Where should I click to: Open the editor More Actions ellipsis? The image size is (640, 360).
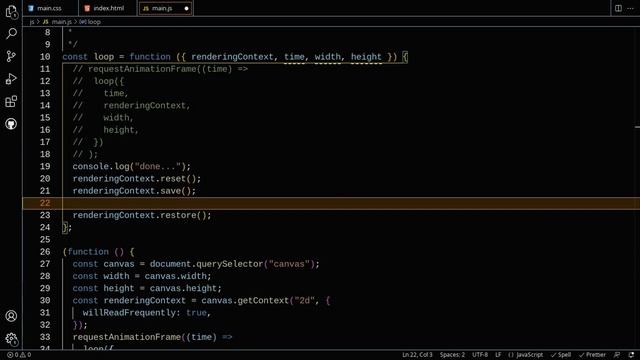coord(631,8)
